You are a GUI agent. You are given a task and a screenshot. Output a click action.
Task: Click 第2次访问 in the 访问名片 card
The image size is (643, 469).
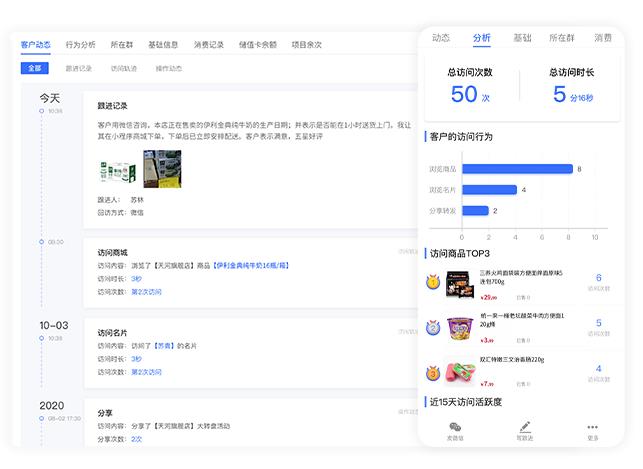146,372
